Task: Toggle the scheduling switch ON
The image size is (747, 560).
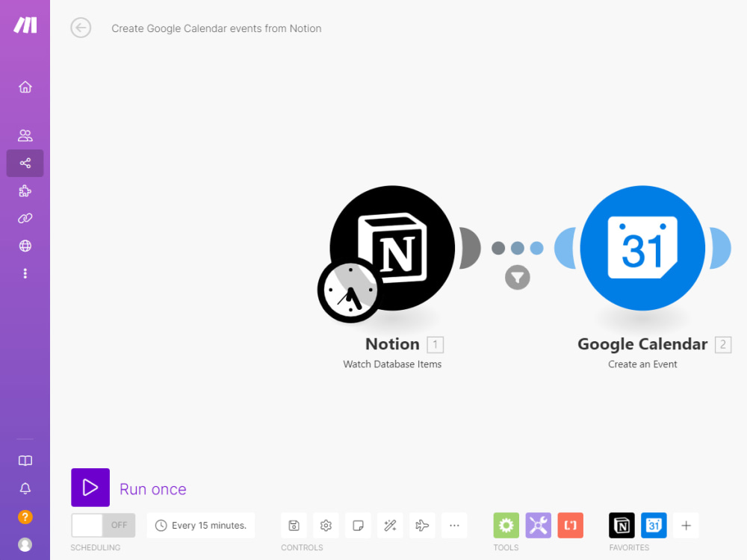Action: click(103, 525)
